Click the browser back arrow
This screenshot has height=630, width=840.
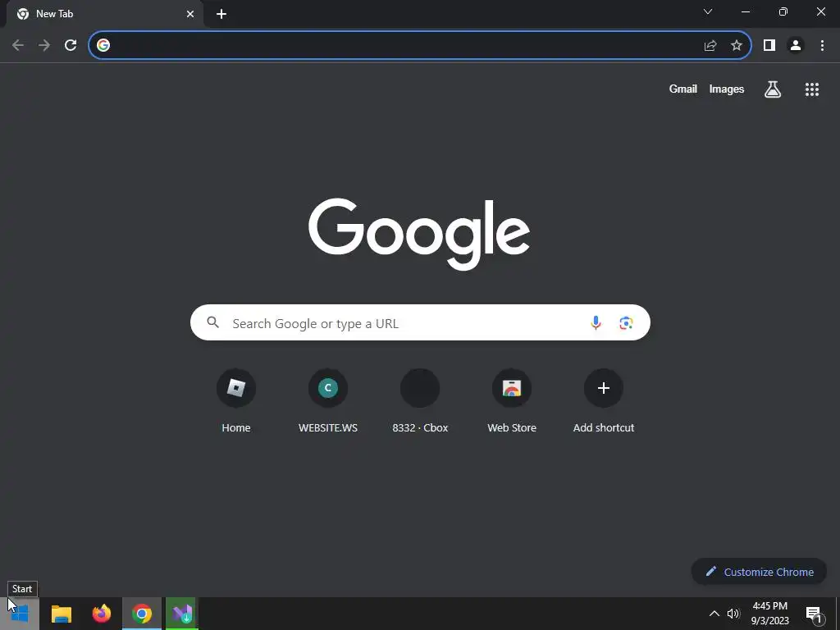18,45
